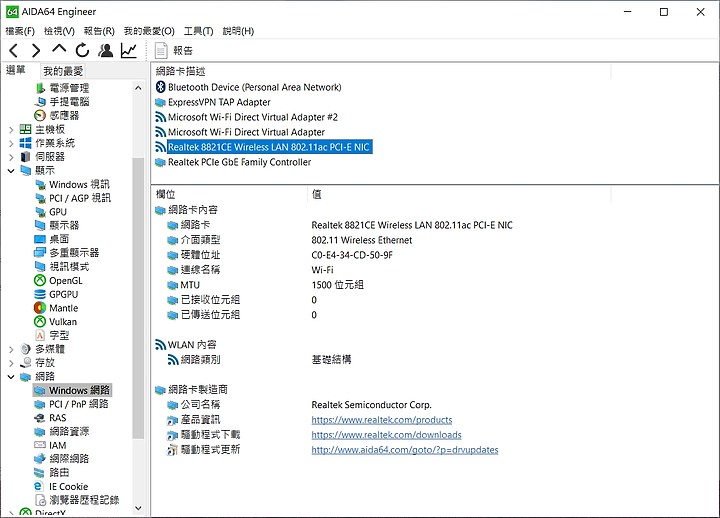Image resolution: width=720 pixels, height=518 pixels.
Task: Click the Mantle icon in the tree
Action: (x=40, y=308)
